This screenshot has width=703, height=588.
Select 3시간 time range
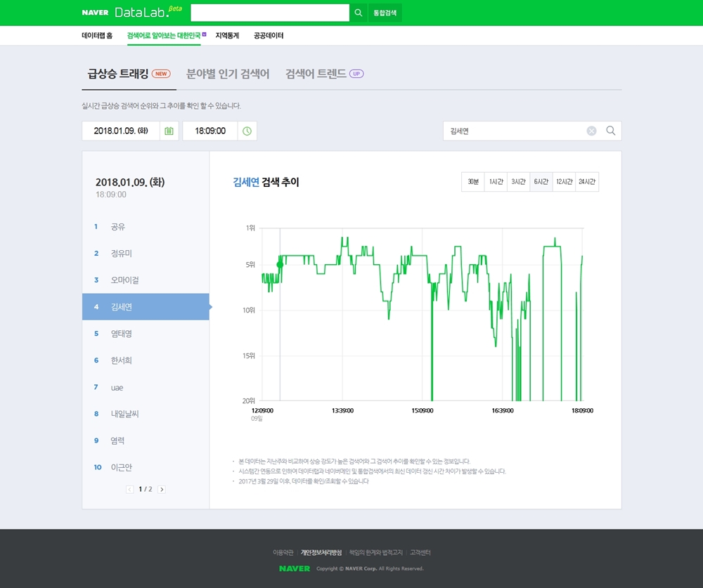[x=519, y=181]
